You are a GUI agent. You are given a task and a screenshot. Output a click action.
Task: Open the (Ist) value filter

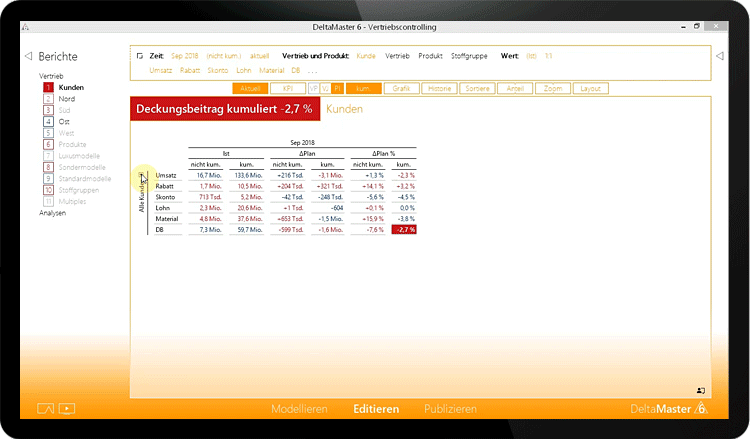tap(531, 56)
